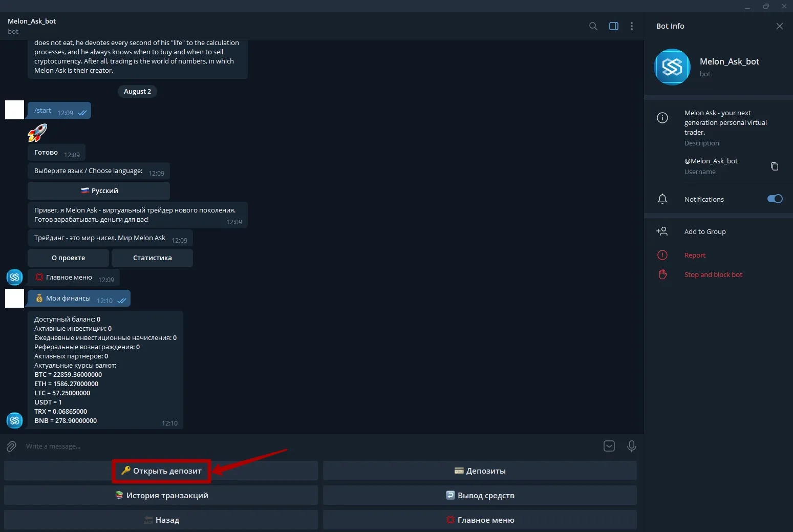This screenshot has width=793, height=532.
Task: Copy the @Melon_Ask_bot username icon
Action: tap(775, 166)
